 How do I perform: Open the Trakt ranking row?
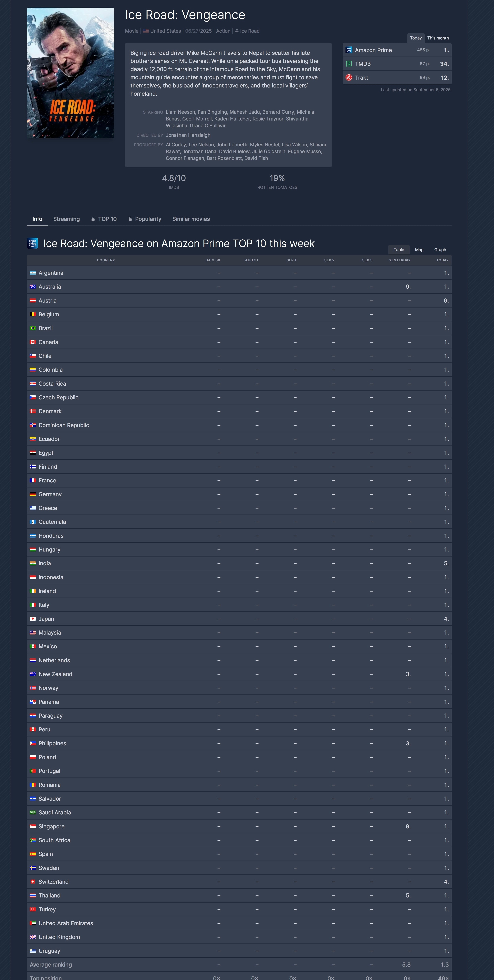[397, 78]
